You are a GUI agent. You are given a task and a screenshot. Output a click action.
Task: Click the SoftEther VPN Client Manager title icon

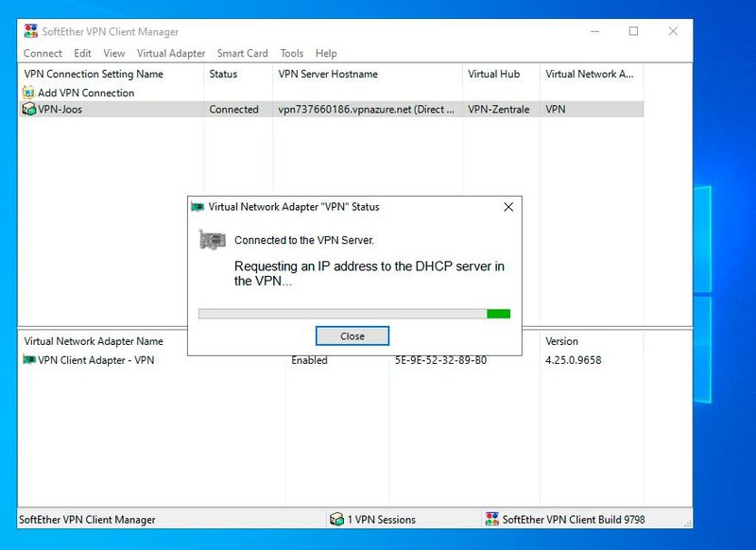tap(31, 31)
